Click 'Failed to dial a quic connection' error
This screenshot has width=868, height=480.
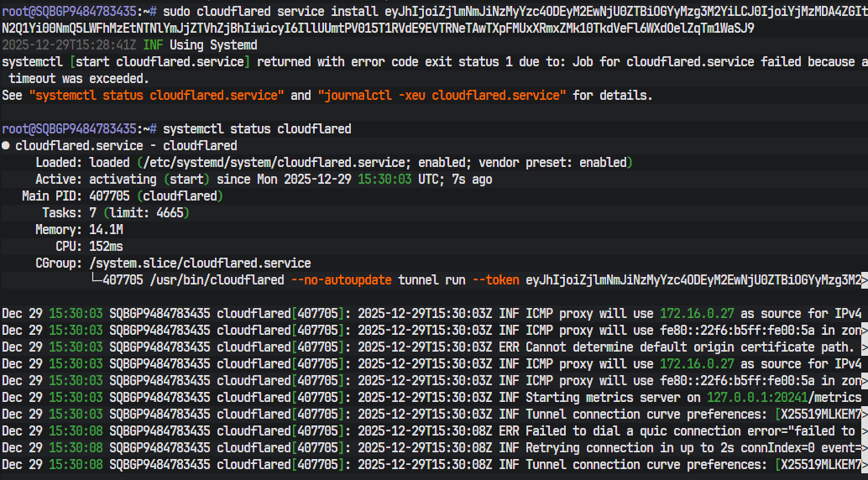(633, 430)
